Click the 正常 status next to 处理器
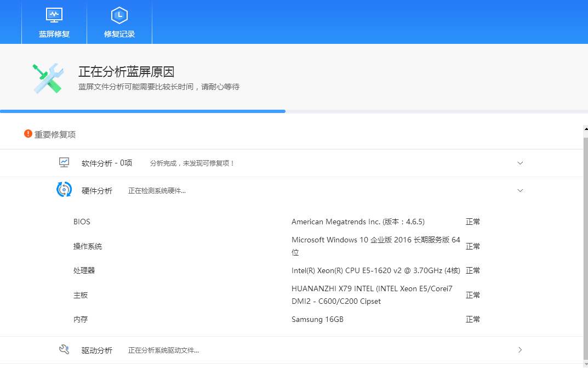The height and width of the screenshot is (368, 588). point(472,270)
